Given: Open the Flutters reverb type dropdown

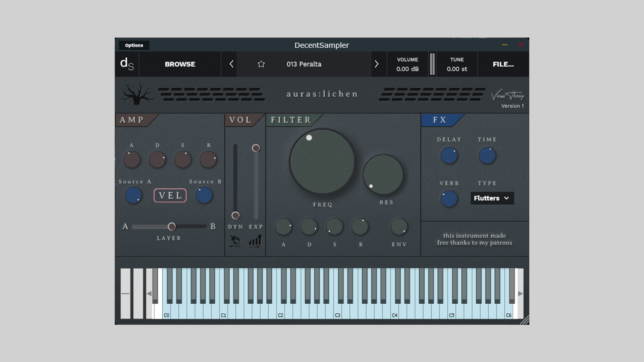Looking at the screenshot, I should pyautogui.click(x=492, y=198).
